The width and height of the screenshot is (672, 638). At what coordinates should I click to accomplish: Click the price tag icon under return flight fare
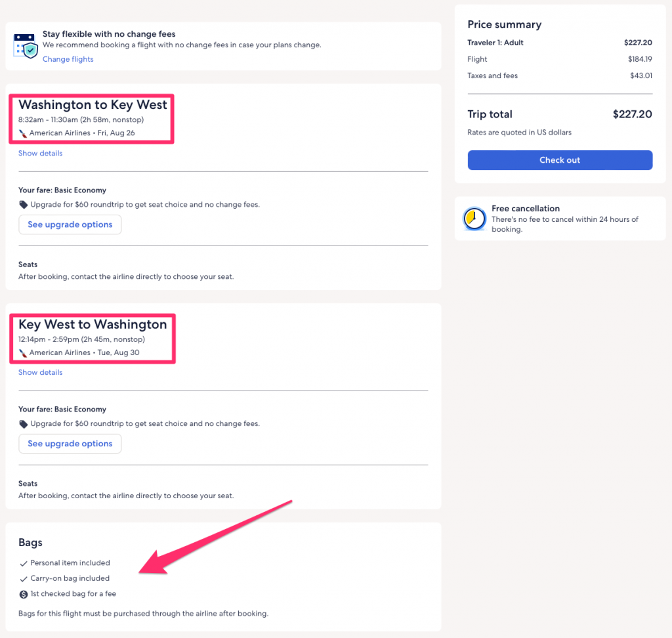pyautogui.click(x=24, y=424)
